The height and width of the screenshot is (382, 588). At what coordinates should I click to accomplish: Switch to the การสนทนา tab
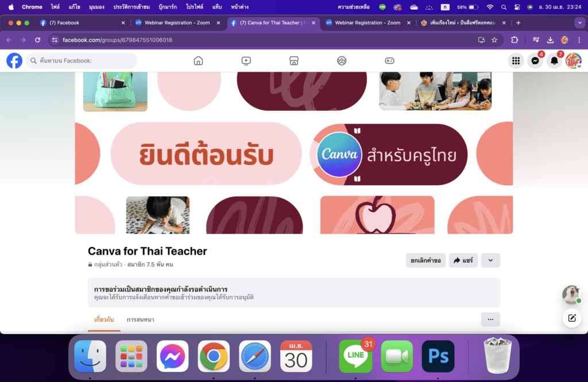coord(140,319)
